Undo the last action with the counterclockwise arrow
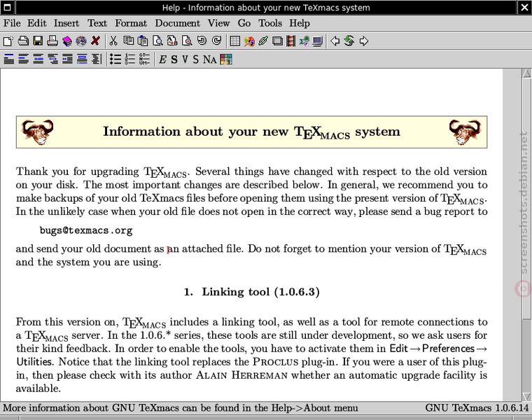Viewport: 532px width, 420px height. pyautogui.click(x=202, y=41)
